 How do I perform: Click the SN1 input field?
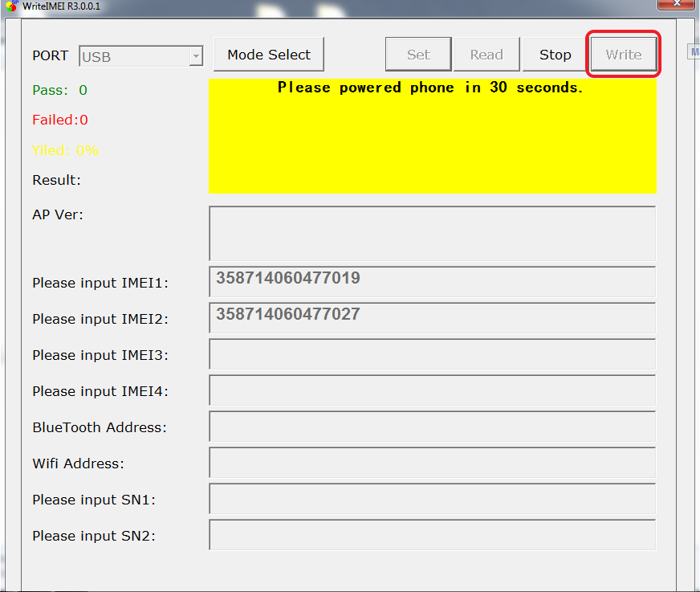[432, 499]
